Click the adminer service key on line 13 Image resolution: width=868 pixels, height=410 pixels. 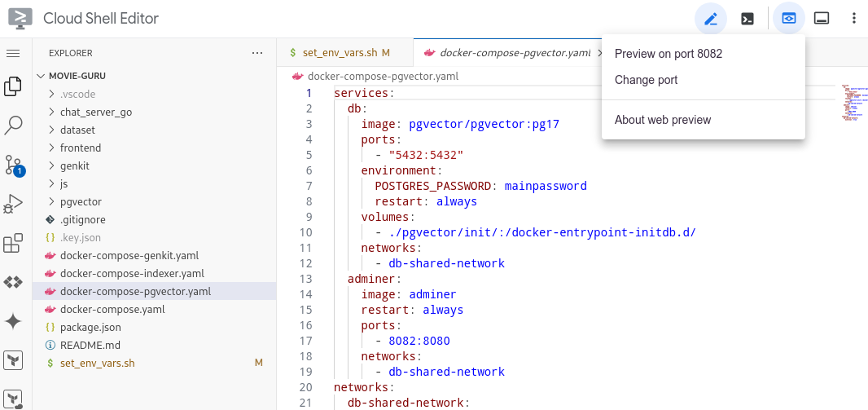coord(370,280)
